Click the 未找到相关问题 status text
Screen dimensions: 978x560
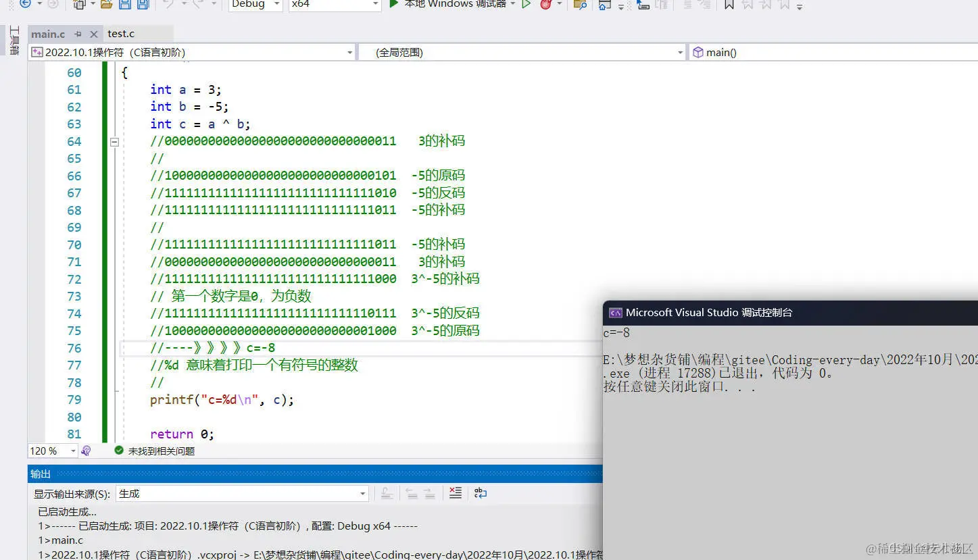point(162,451)
